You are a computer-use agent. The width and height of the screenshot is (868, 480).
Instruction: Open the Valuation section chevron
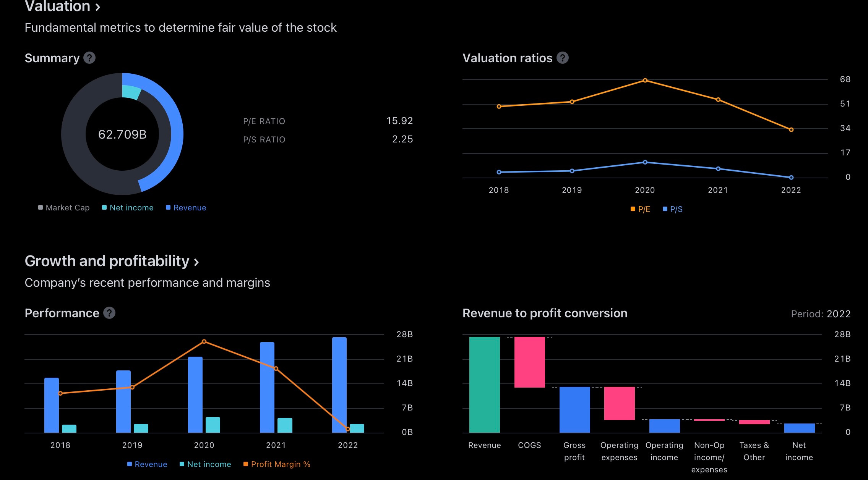click(x=98, y=6)
